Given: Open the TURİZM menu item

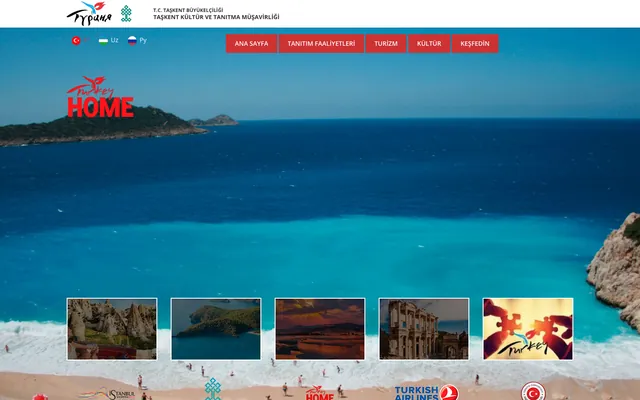Looking at the screenshot, I should click(x=386, y=44).
